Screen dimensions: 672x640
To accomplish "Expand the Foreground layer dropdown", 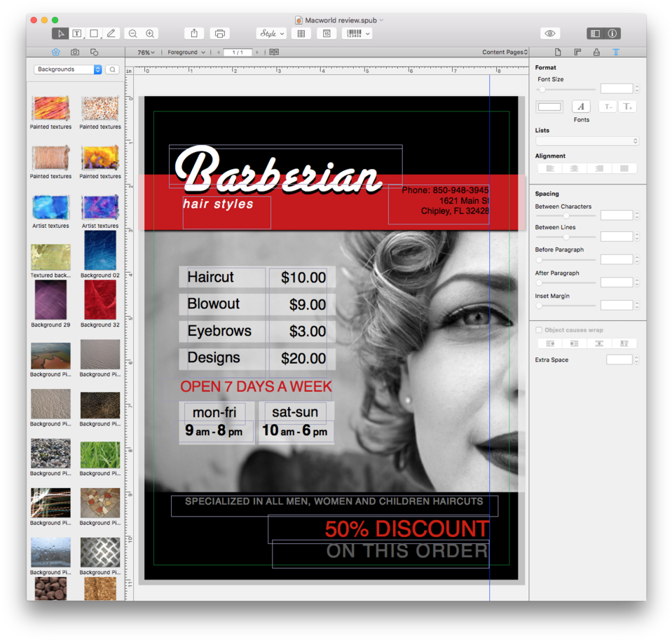I will [x=186, y=53].
